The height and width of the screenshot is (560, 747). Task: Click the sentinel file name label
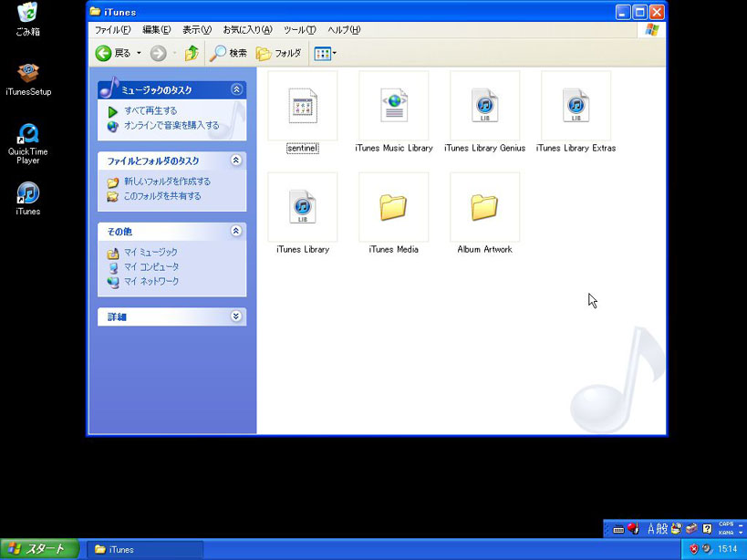[x=303, y=148]
